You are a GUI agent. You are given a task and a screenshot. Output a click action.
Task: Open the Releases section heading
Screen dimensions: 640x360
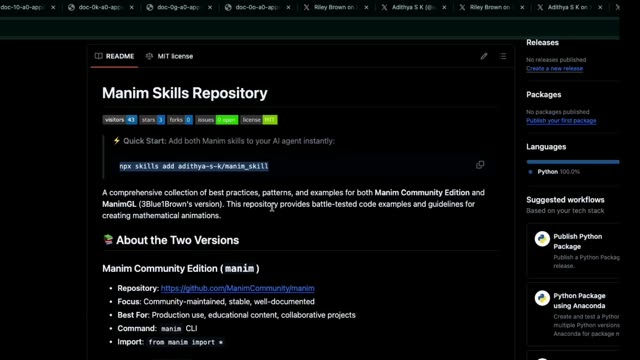pyautogui.click(x=542, y=42)
